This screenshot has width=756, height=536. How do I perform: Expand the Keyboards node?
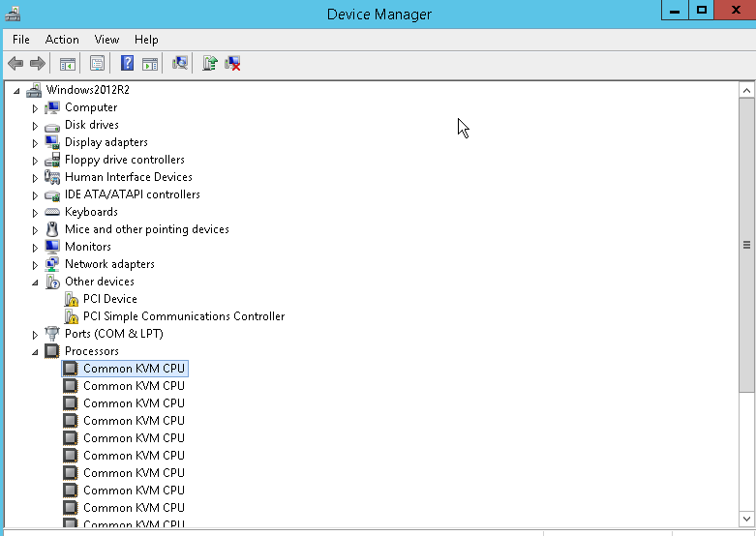pyautogui.click(x=35, y=213)
